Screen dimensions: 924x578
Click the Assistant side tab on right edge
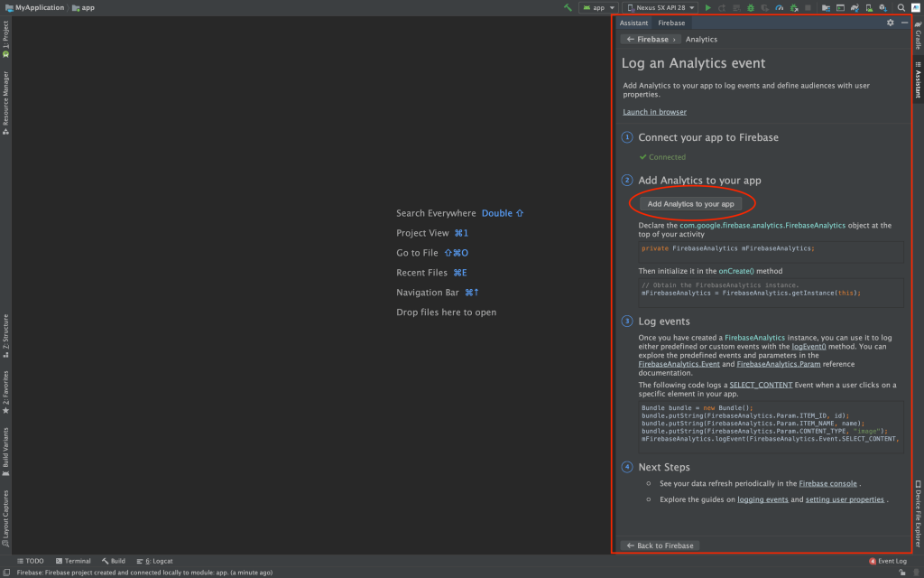click(918, 80)
